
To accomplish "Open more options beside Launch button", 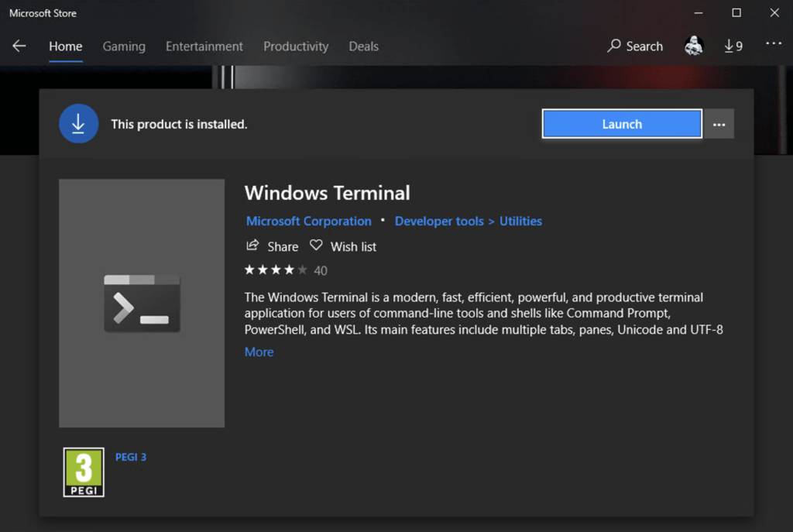I will click(719, 124).
